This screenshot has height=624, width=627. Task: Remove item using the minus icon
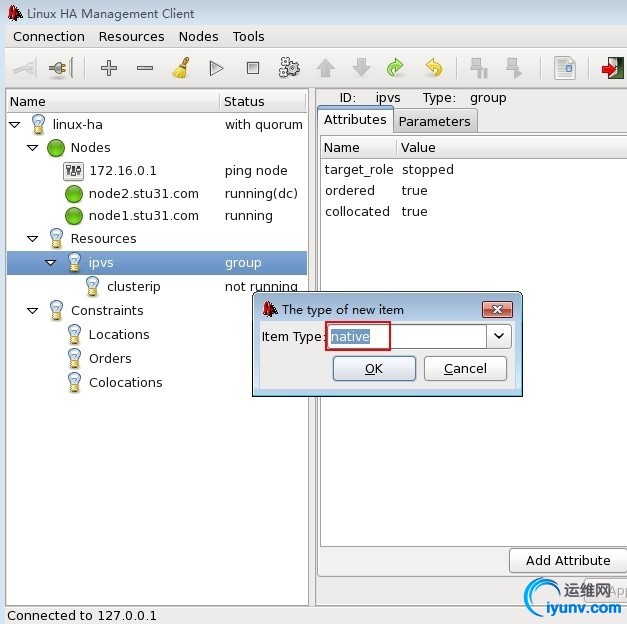(x=145, y=68)
